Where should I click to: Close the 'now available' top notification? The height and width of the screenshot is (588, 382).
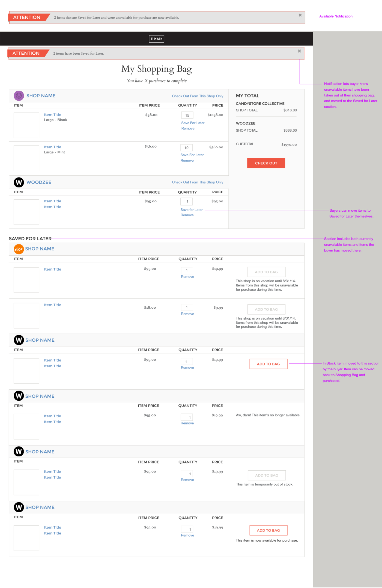point(300,15)
